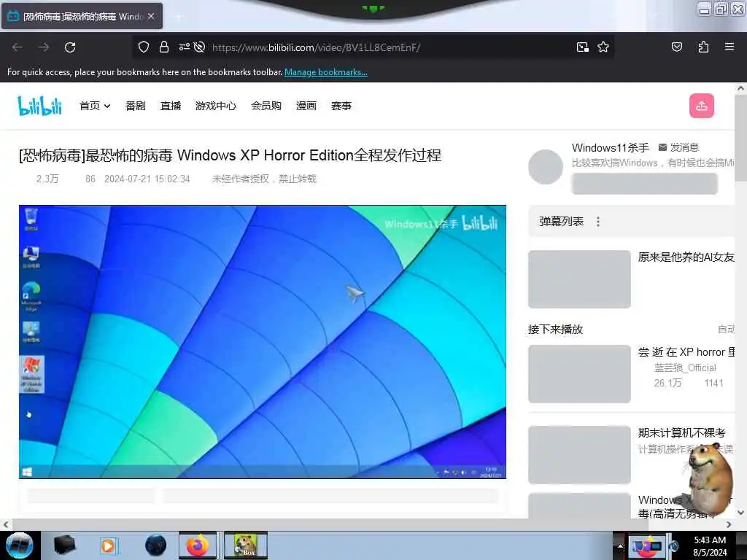Screen dimensions: 747x560
Task: Click the autoplay blocked icon in address bar
Action: [200, 47]
